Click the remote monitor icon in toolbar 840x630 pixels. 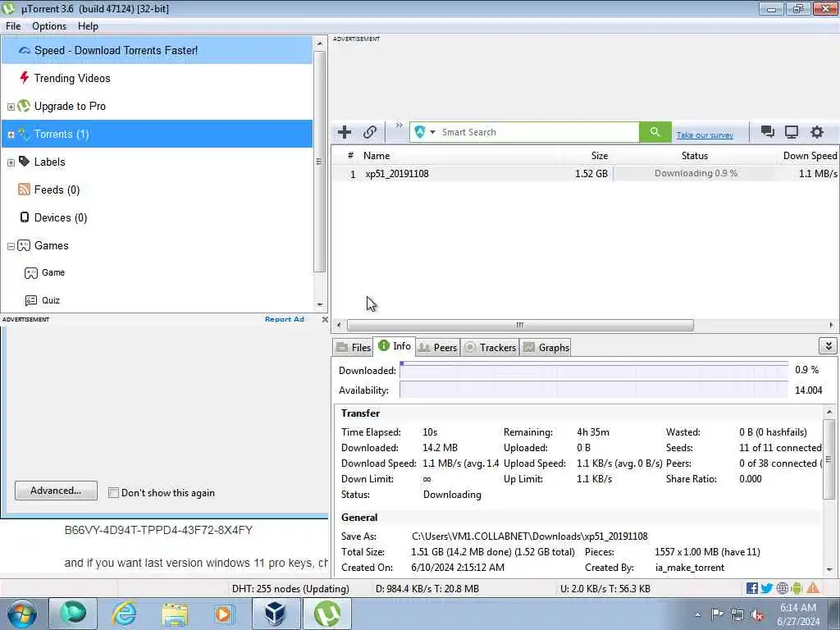point(792,132)
